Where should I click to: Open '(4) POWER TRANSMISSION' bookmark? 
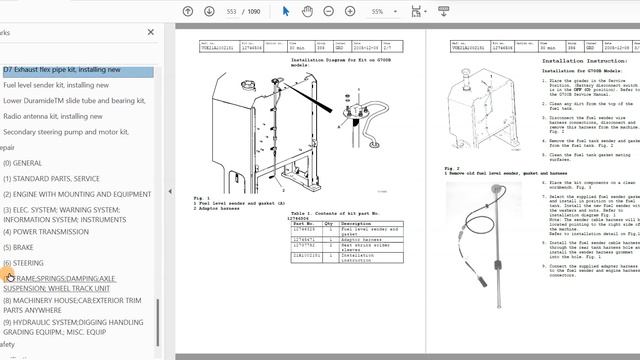pyautogui.click(x=46, y=232)
